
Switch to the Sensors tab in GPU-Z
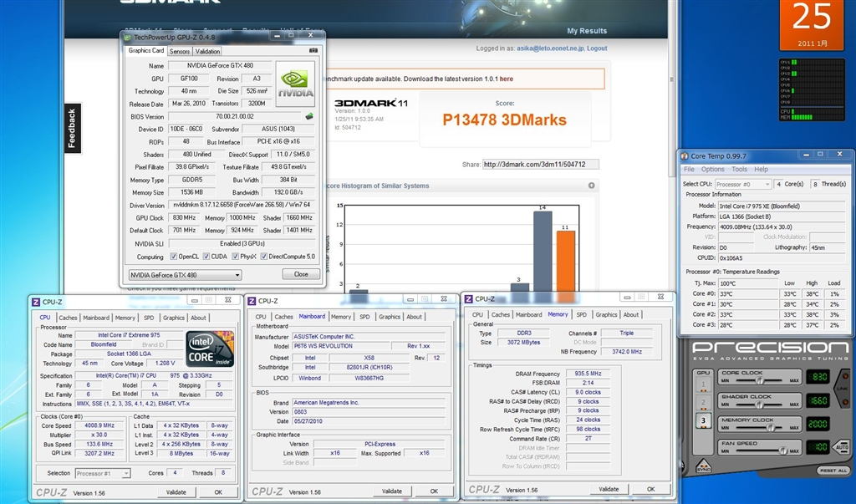point(180,51)
